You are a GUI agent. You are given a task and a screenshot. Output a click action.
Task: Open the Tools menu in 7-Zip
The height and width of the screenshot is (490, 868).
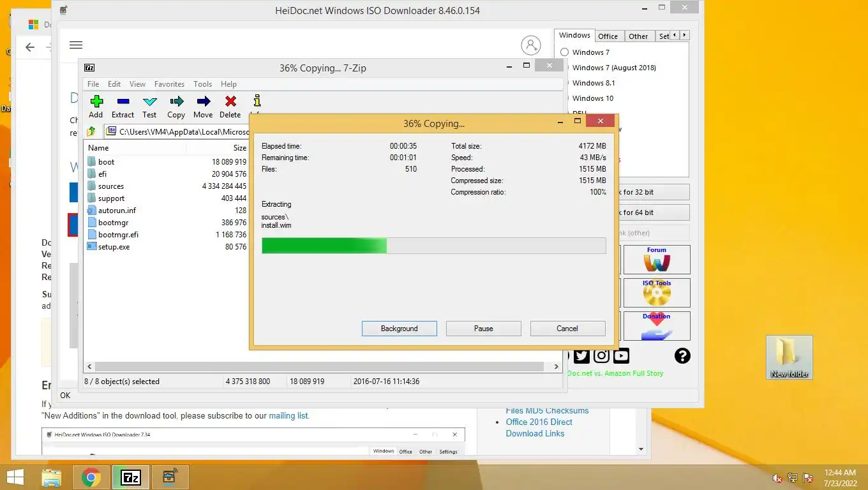[202, 84]
